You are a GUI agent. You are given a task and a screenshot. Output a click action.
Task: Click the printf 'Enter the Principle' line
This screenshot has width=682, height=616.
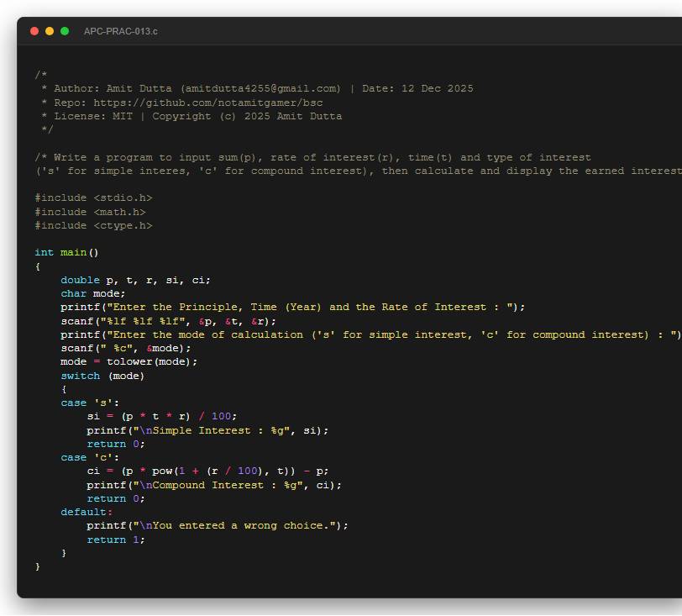coord(293,307)
